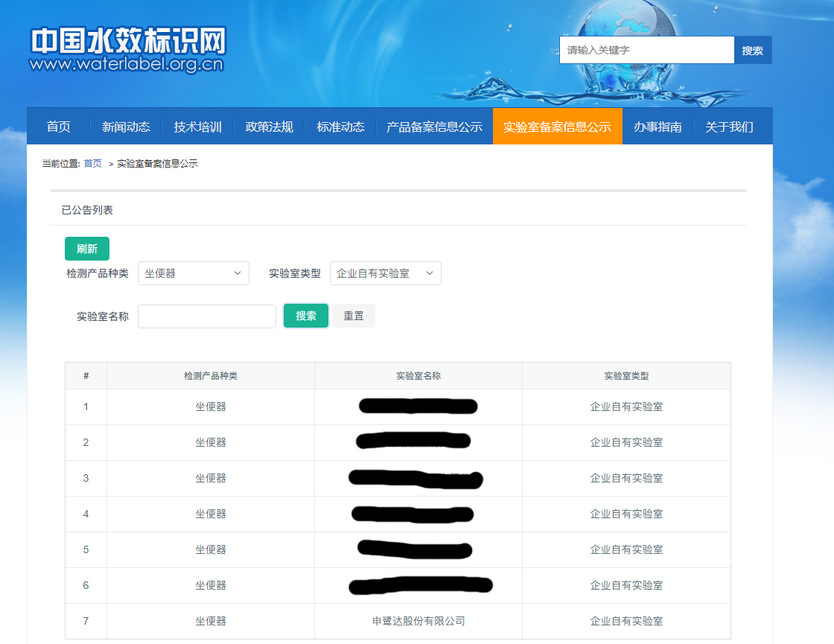Expand the product category selector chevron
The image size is (834, 644).
[237, 273]
